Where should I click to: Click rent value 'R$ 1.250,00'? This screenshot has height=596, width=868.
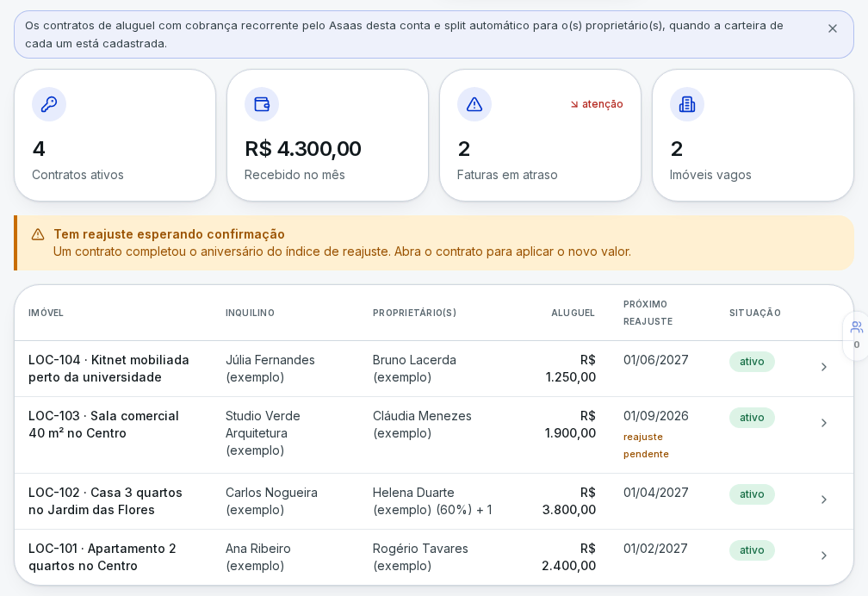tap(571, 369)
